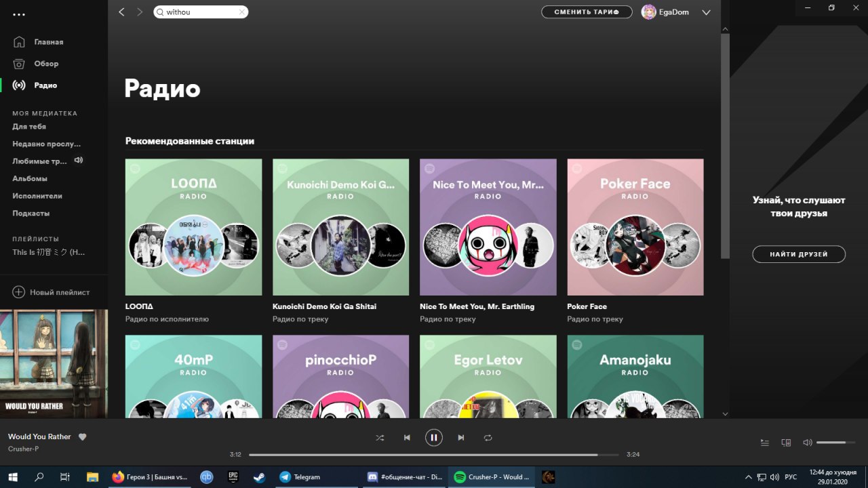Viewport: 868px width, 488px height.
Task: Open Для тебя in library
Action: (29, 127)
